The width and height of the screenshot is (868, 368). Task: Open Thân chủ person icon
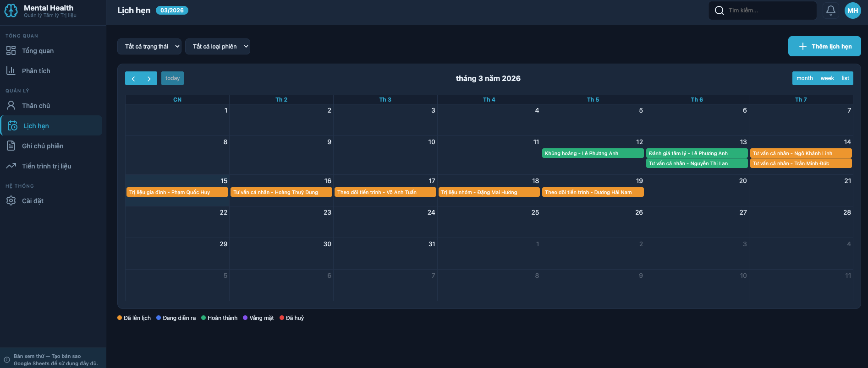point(11,105)
